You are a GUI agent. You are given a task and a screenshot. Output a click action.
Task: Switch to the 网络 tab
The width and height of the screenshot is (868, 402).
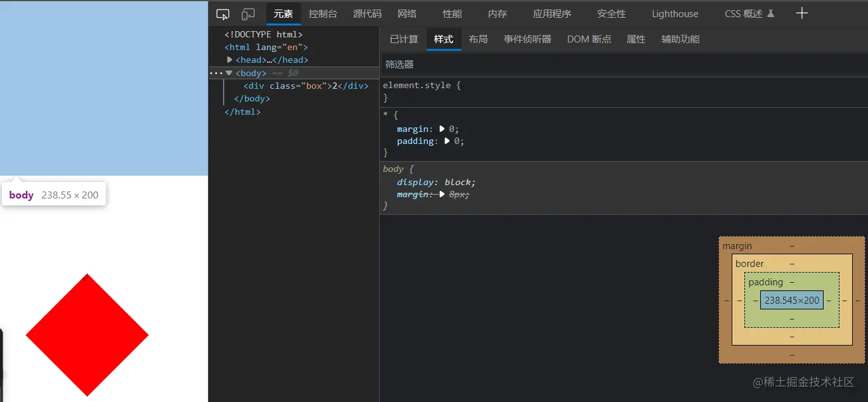[x=407, y=14]
